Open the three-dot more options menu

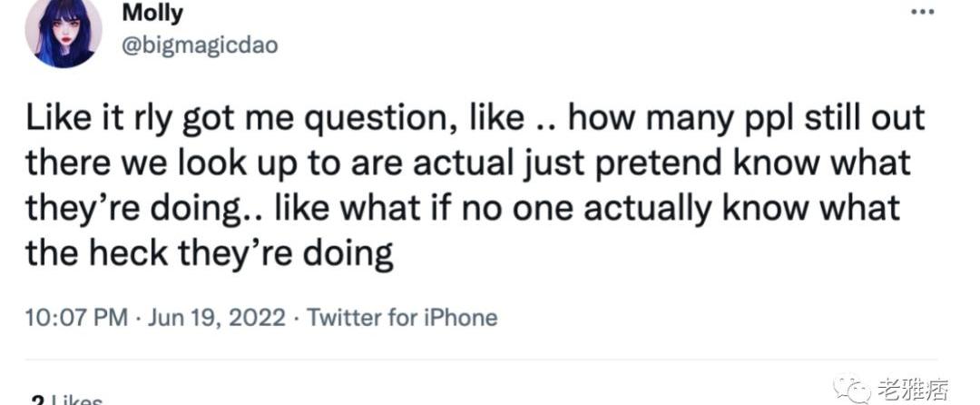[x=921, y=13]
